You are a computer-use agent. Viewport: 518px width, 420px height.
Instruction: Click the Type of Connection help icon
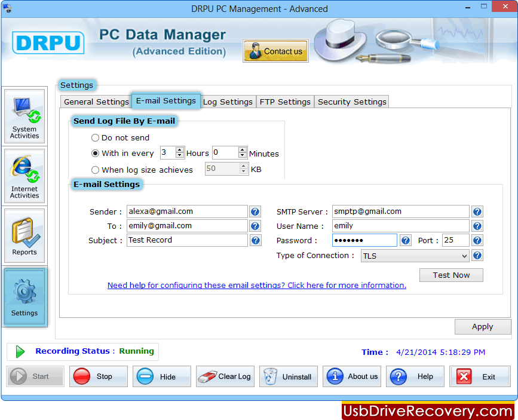(x=477, y=255)
